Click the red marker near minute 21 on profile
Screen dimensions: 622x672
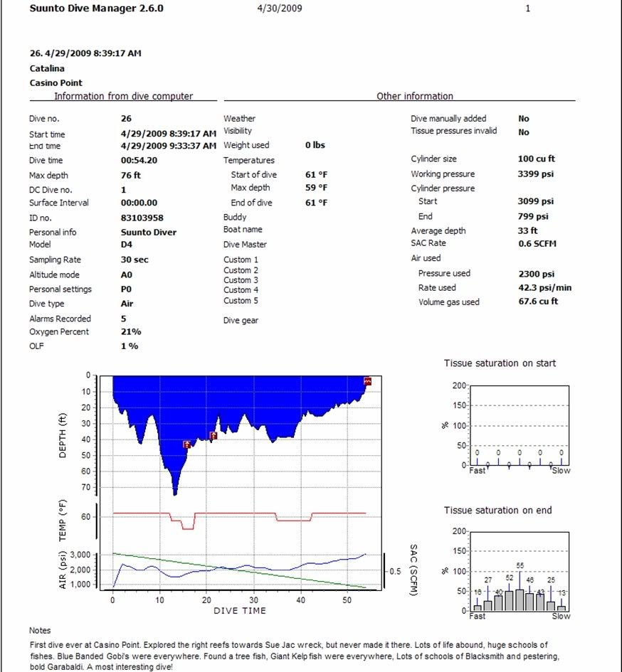point(214,435)
